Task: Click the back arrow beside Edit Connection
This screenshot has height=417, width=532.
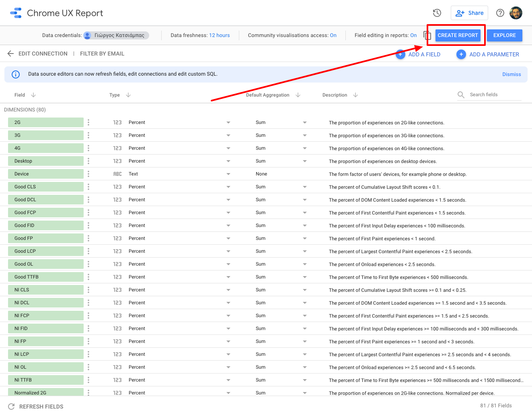Action: tap(11, 54)
